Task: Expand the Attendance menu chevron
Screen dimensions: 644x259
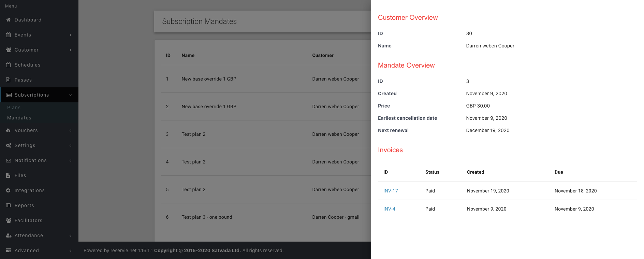Action: click(71, 235)
